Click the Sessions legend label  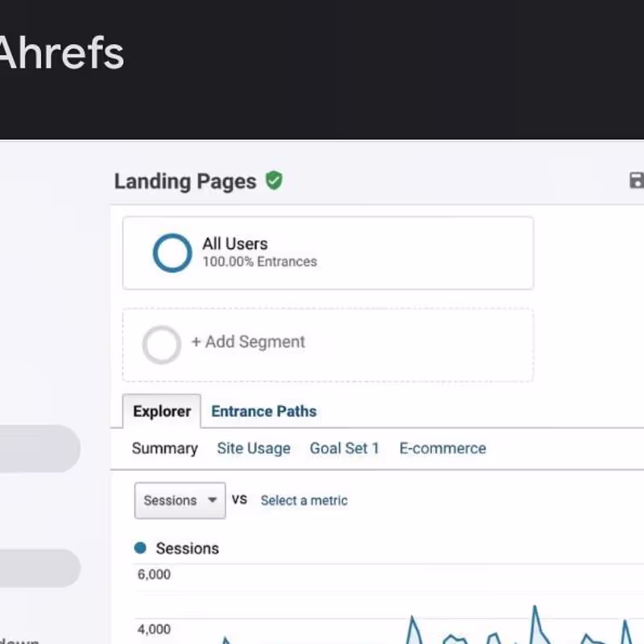point(188,548)
